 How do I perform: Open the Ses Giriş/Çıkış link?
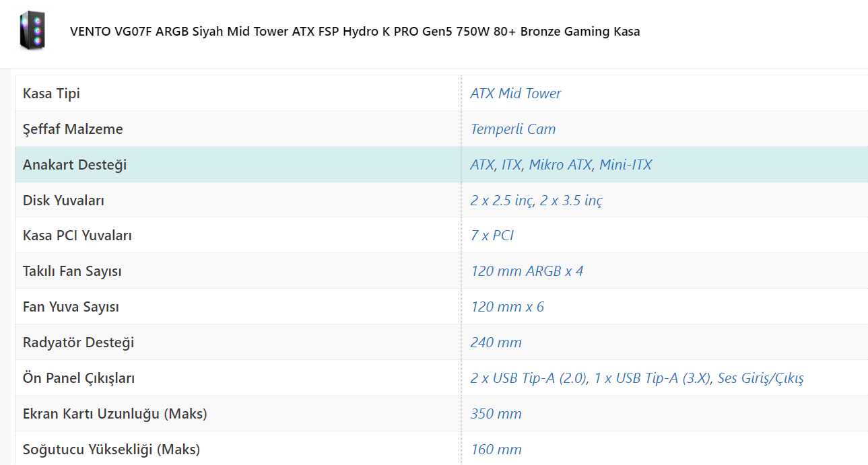point(760,379)
